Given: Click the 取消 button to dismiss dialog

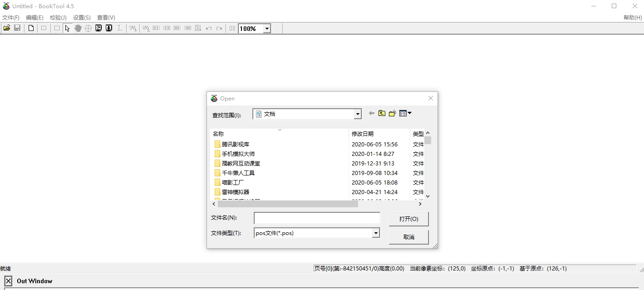Looking at the screenshot, I should pos(408,237).
